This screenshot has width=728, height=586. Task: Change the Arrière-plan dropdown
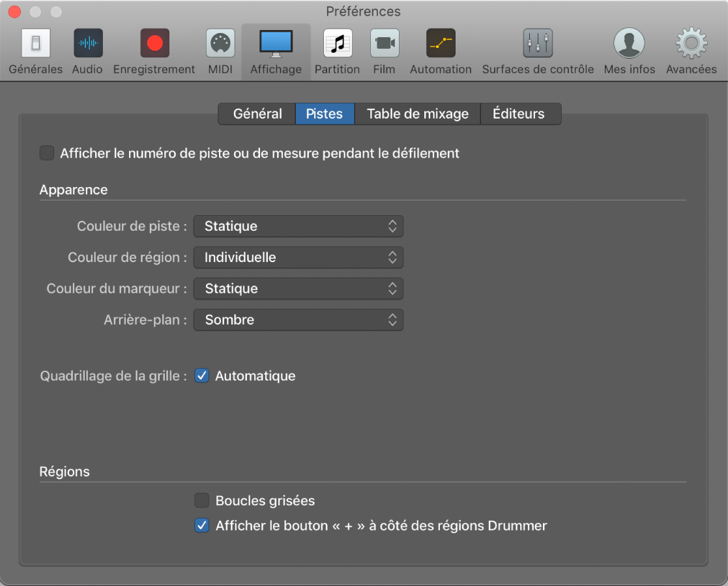point(298,320)
